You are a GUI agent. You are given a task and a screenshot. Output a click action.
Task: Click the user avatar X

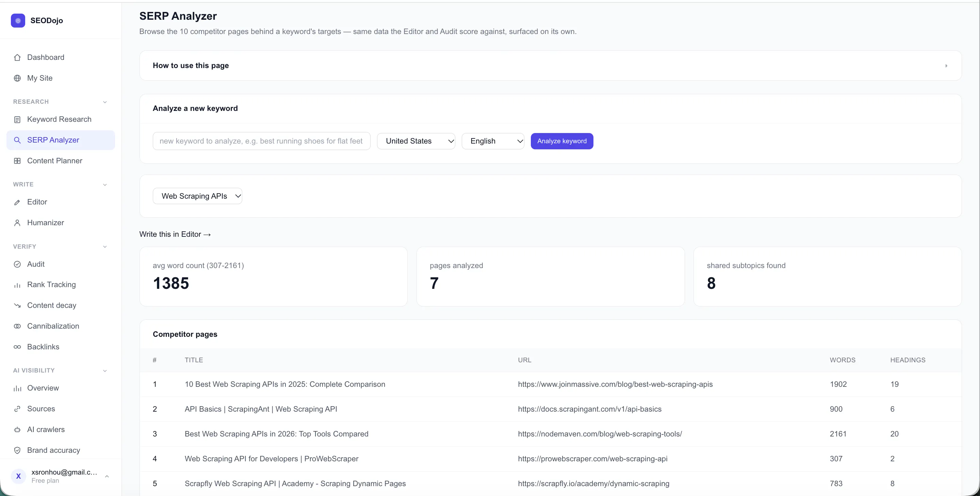[18, 476]
